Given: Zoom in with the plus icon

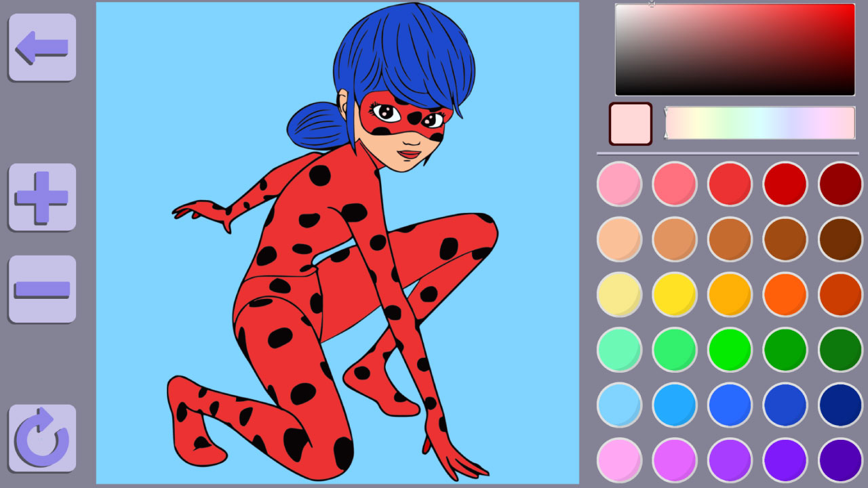Looking at the screenshot, I should coord(42,197).
